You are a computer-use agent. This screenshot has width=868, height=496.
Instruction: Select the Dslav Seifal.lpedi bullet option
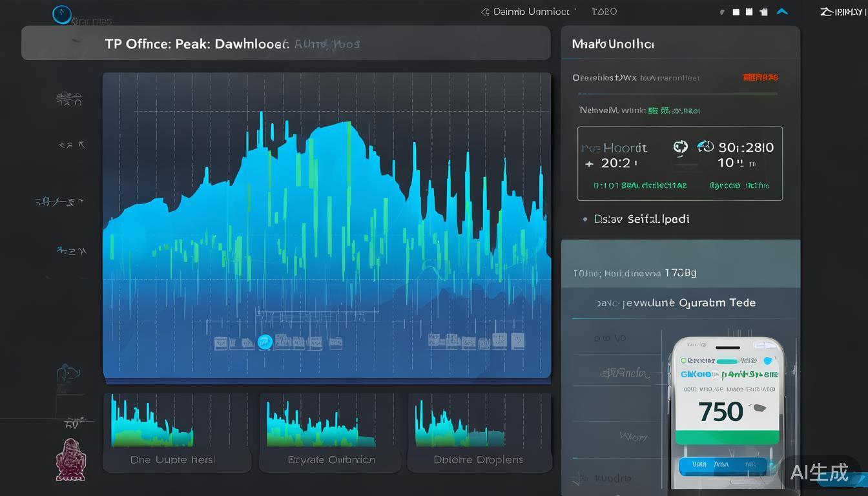(585, 220)
